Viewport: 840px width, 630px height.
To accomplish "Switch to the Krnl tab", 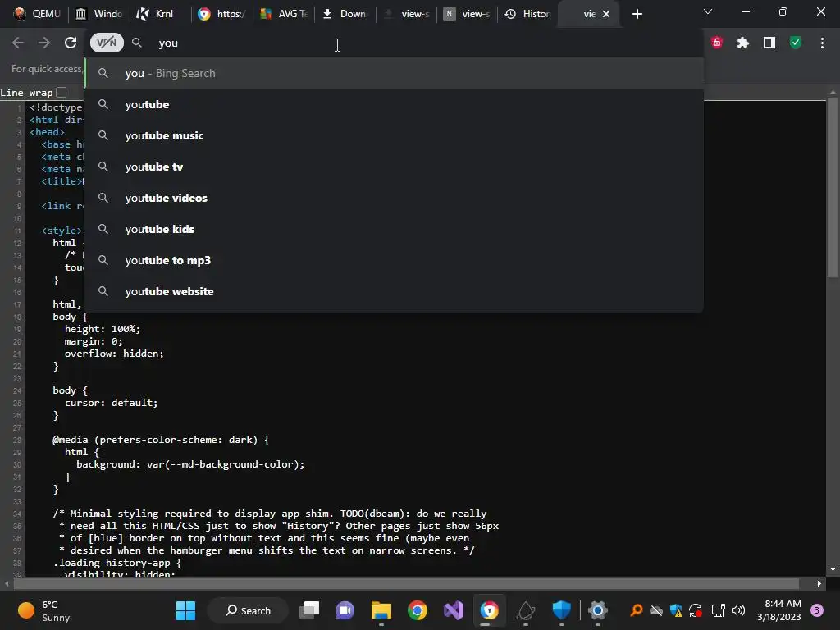I will pos(158,14).
